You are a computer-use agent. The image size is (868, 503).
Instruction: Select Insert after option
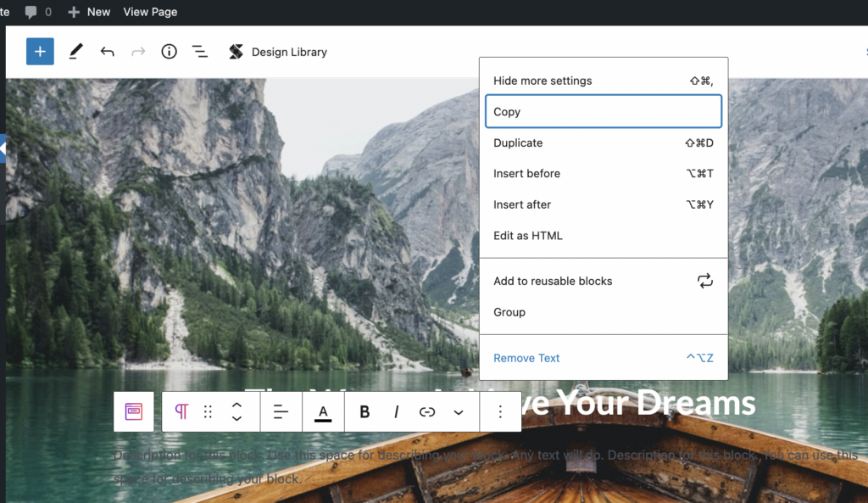tap(604, 204)
